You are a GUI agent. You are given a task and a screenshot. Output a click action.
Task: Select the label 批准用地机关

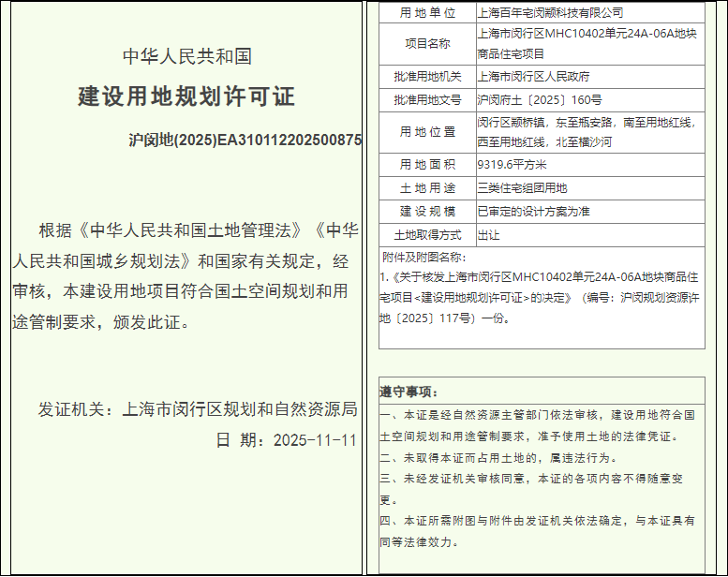tap(427, 77)
